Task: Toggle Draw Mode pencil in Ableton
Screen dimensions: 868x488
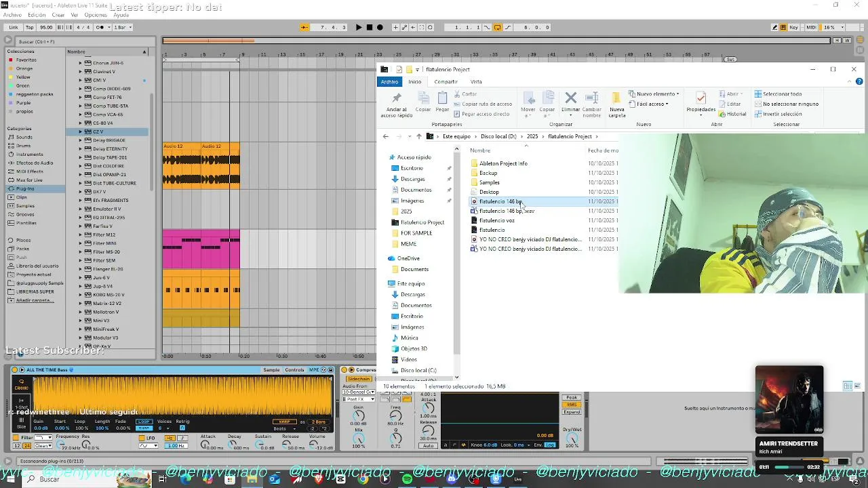Action: coord(775,27)
